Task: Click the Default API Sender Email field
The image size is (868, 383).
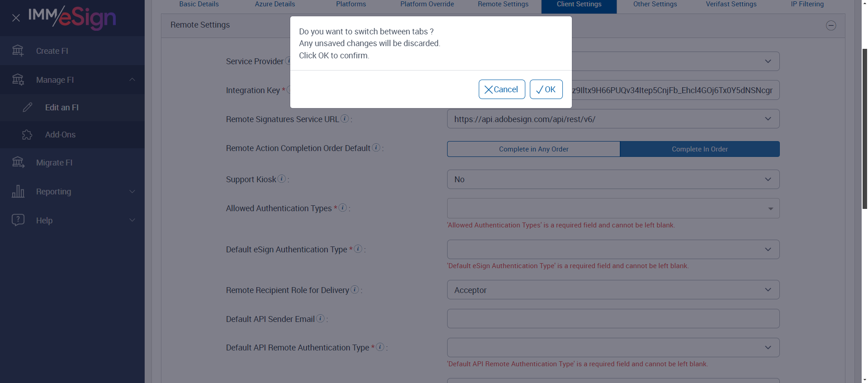Action: [613, 319]
